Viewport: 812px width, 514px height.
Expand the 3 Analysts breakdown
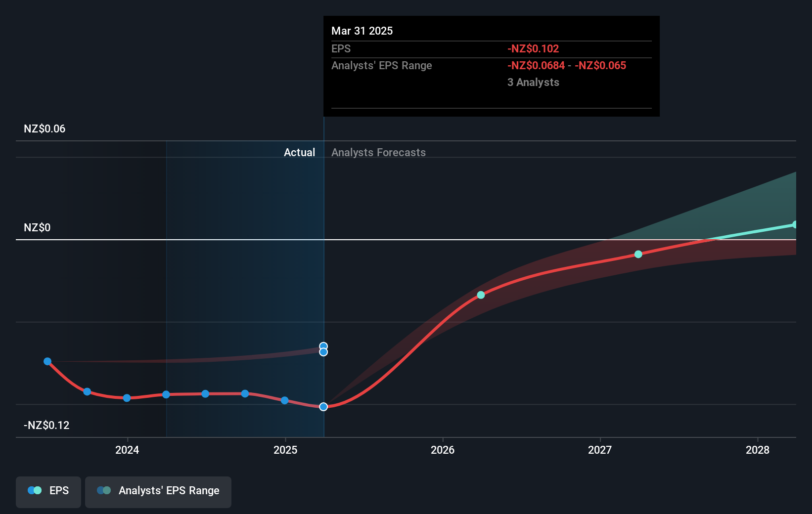click(x=533, y=83)
